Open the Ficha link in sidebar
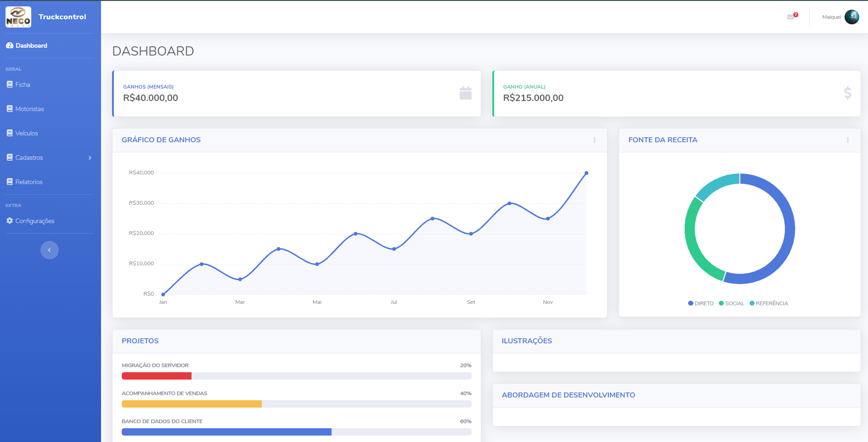The height and width of the screenshot is (442, 868). coord(23,84)
